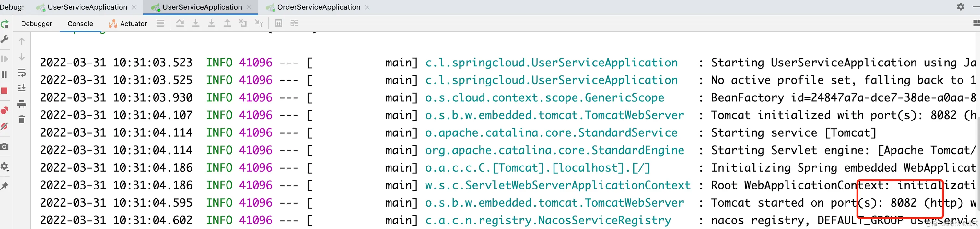Click Trace Current Stream Chain icon
The image size is (980, 229).
(294, 23)
